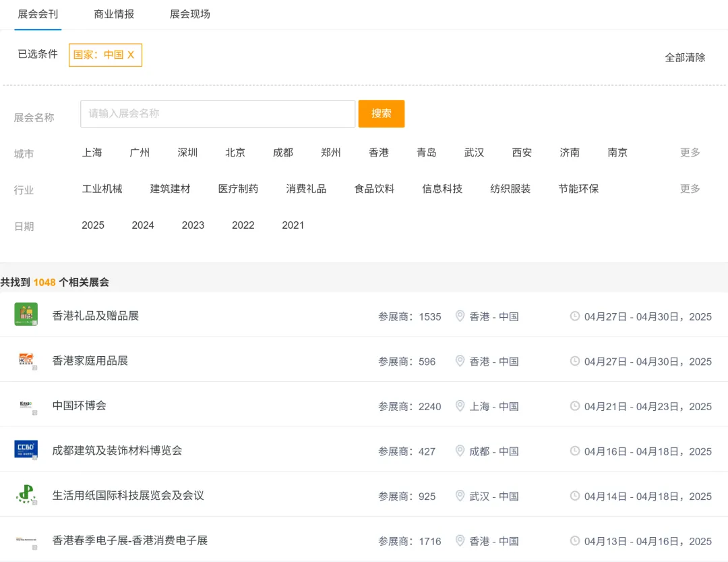
Task: Filter by city 济南
Action: tap(570, 152)
